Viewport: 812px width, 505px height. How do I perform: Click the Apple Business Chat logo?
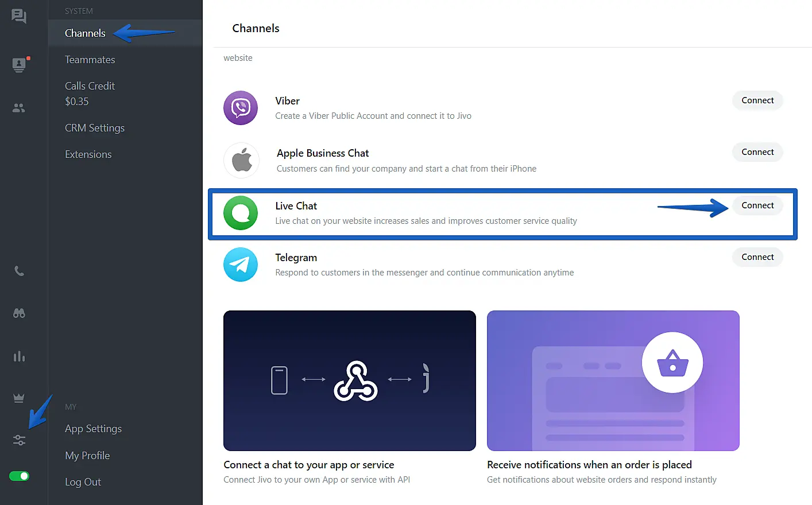click(x=242, y=160)
